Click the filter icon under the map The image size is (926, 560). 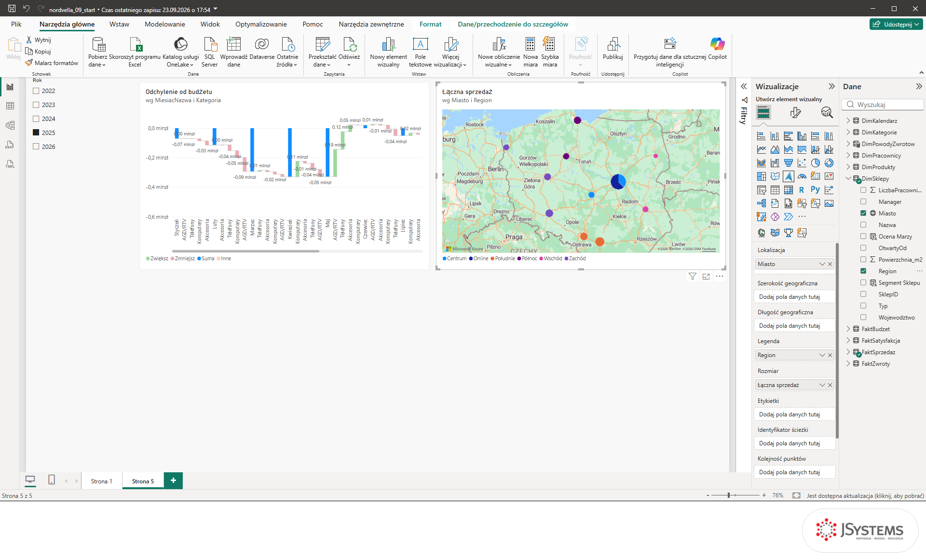pyautogui.click(x=693, y=276)
